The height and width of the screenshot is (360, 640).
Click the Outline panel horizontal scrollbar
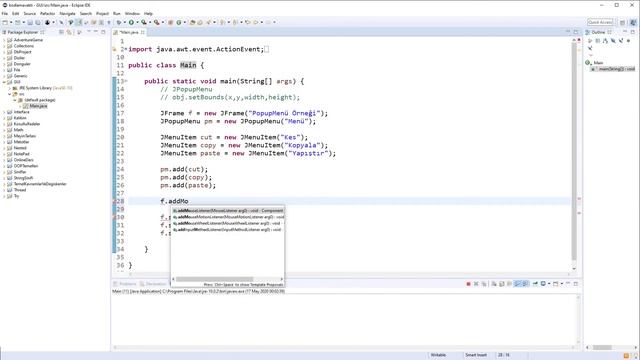tap(602, 347)
